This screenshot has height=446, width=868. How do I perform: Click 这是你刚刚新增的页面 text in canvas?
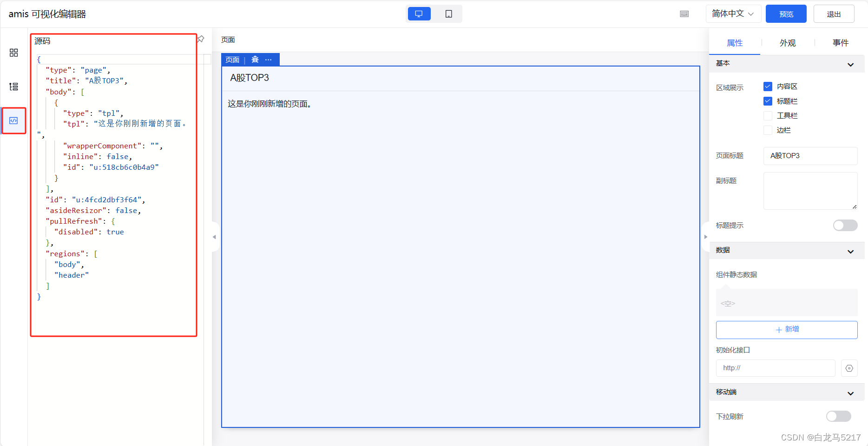pyautogui.click(x=270, y=104)
